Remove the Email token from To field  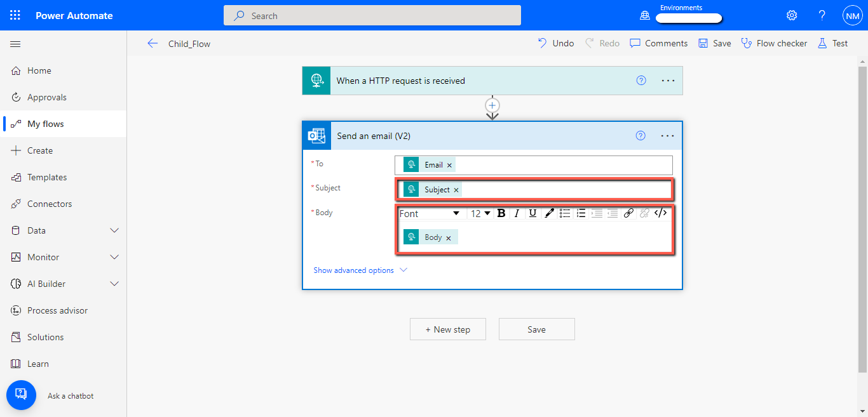(450, 165)
